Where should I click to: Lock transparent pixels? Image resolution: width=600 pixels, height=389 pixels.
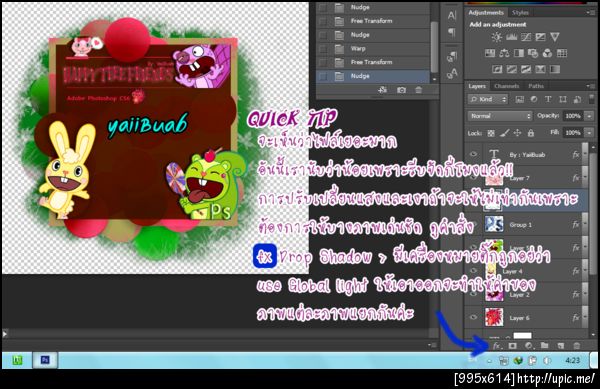pos(491,133)
